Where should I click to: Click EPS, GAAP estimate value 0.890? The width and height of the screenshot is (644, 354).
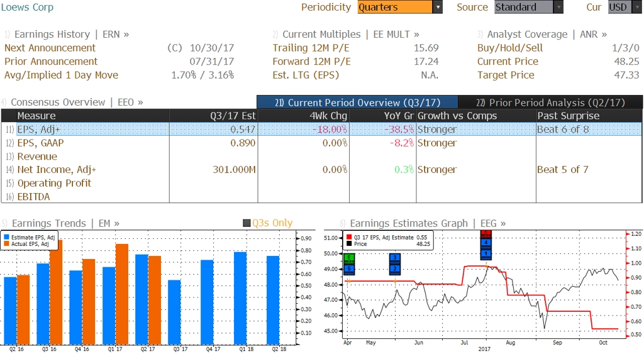pyautogui.click(x=243, y=143)
